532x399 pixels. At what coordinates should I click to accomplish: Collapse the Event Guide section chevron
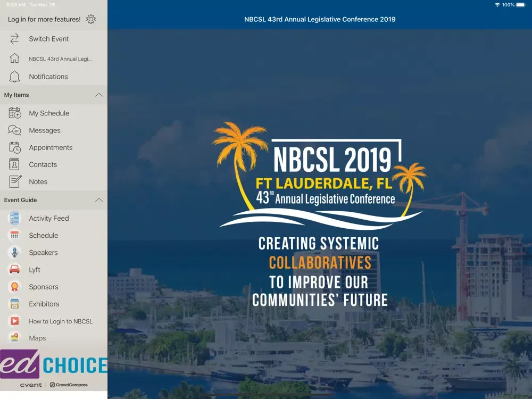tap(99, 200)
